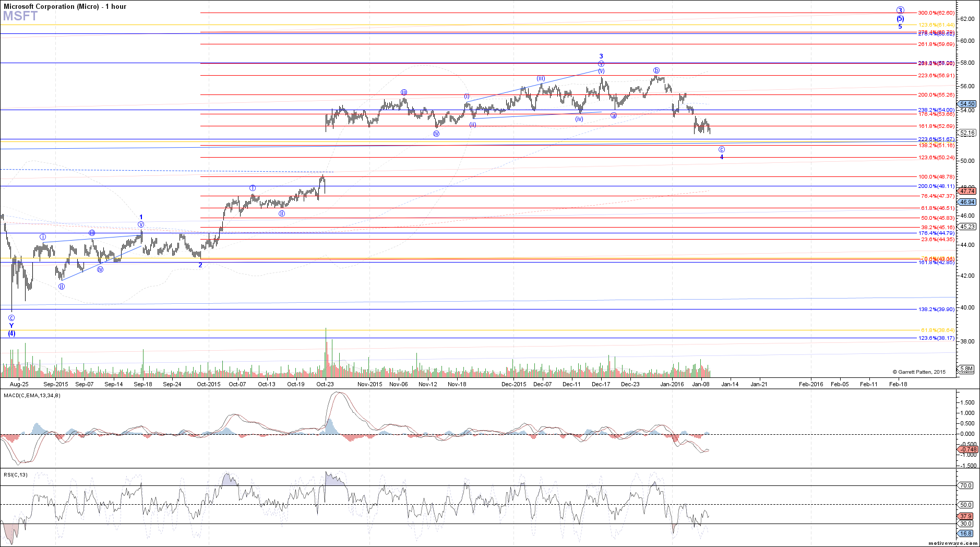
Task: Click the Feb-2016 date label
Action: coord(811,384)
